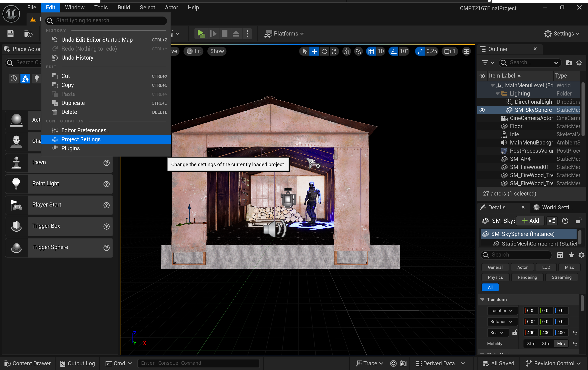
Task: Collapse the Lighting folder in Outliner
Action: coord(497,94)
